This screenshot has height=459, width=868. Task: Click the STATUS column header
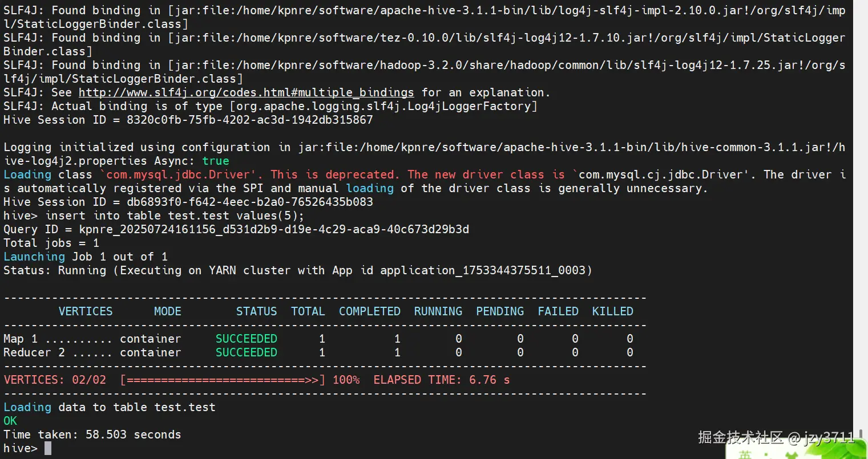257,311
